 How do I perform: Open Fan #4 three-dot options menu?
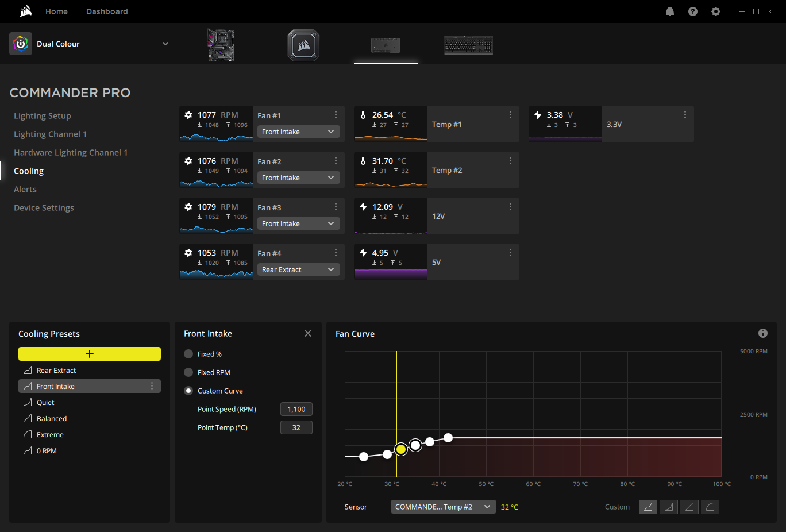pos(336,253)
